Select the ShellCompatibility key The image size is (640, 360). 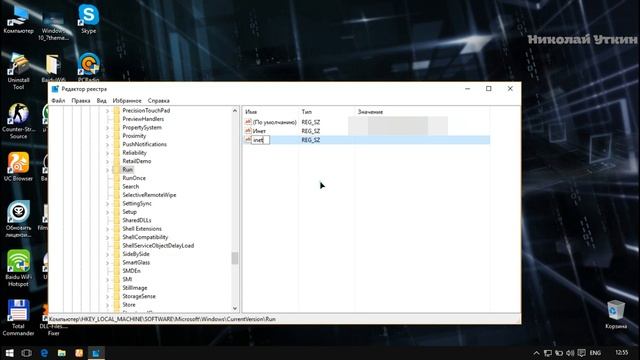click(x=145, y=237)
